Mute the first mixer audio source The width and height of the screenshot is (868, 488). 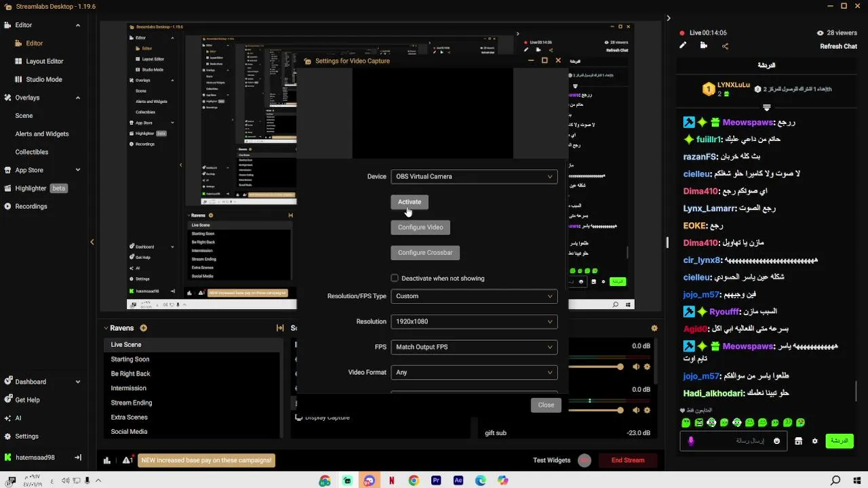[x=636, y=367]
